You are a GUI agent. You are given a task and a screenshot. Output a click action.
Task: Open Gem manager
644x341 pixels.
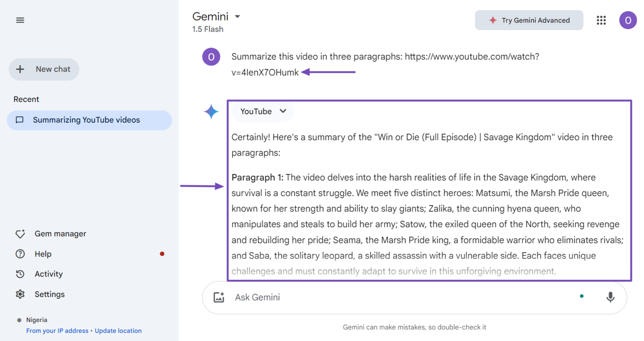(x=60, y=234)
